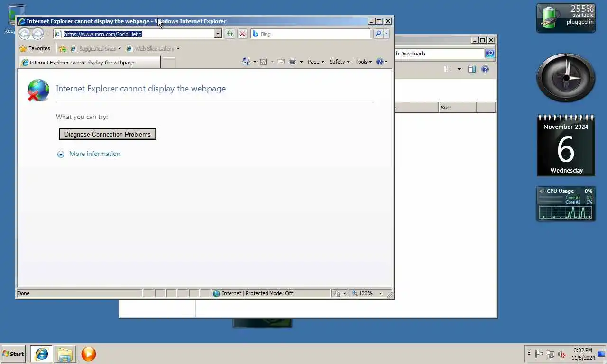Click the Explorer window search magnifier icon

pyautogui.click(x=490, y=54)
